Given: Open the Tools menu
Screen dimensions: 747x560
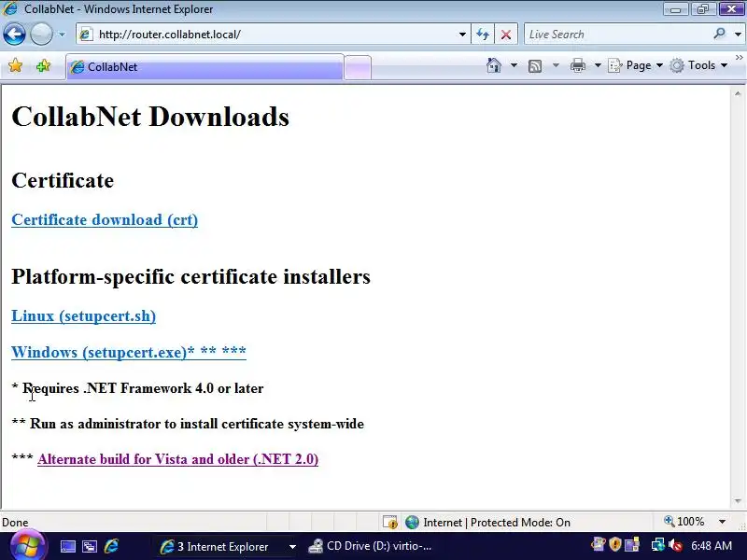Looking at the screenshot, I should [x=698, y=65].
